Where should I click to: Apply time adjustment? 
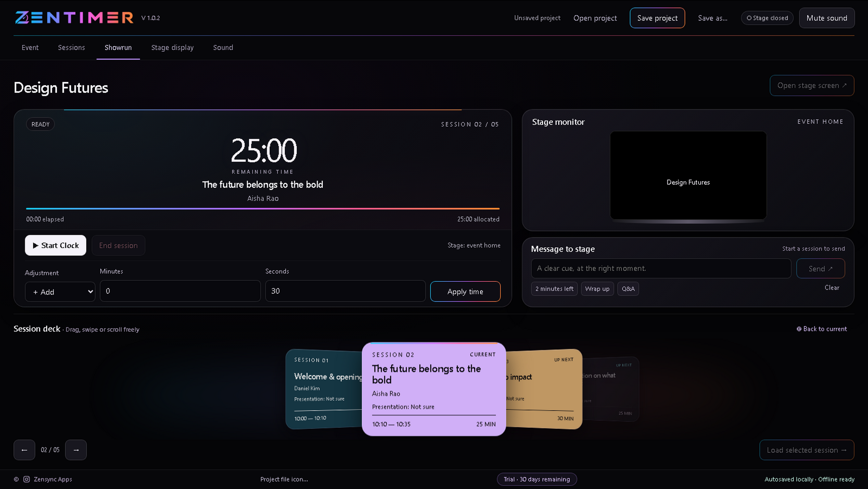(x=465, y=292)
